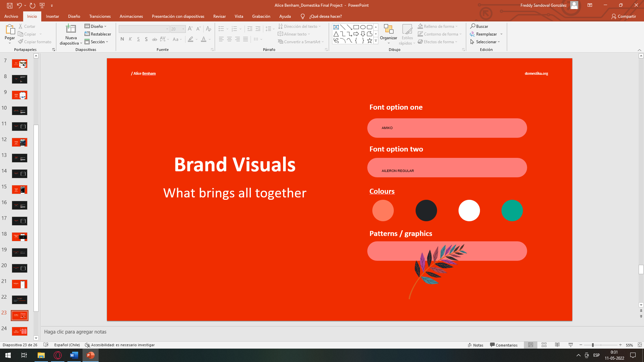Open the Transiciones ribbon tab

(100, 16)
